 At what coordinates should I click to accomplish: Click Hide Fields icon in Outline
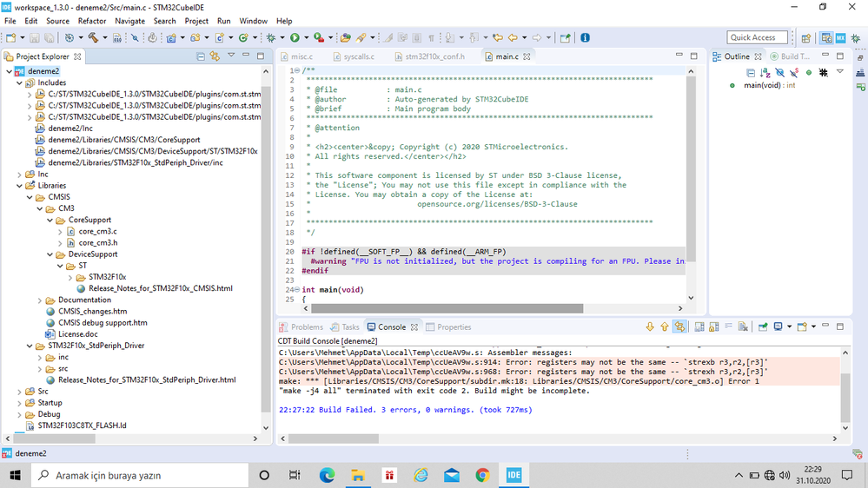(779, 72)
